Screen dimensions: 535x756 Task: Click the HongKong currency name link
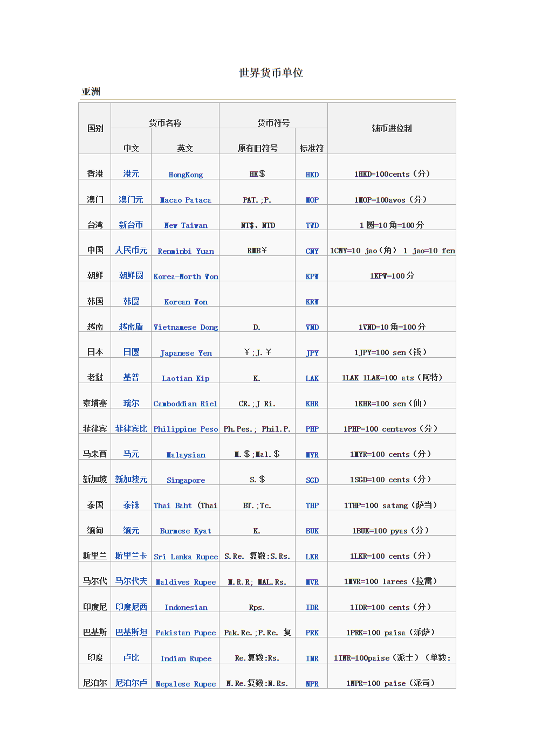pos(186,175)
